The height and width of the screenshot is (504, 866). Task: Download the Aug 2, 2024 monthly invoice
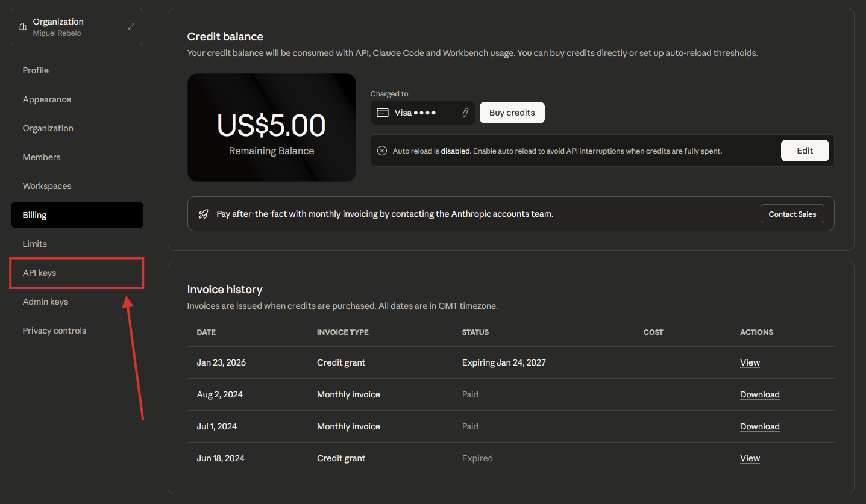[x=759, y=394]
